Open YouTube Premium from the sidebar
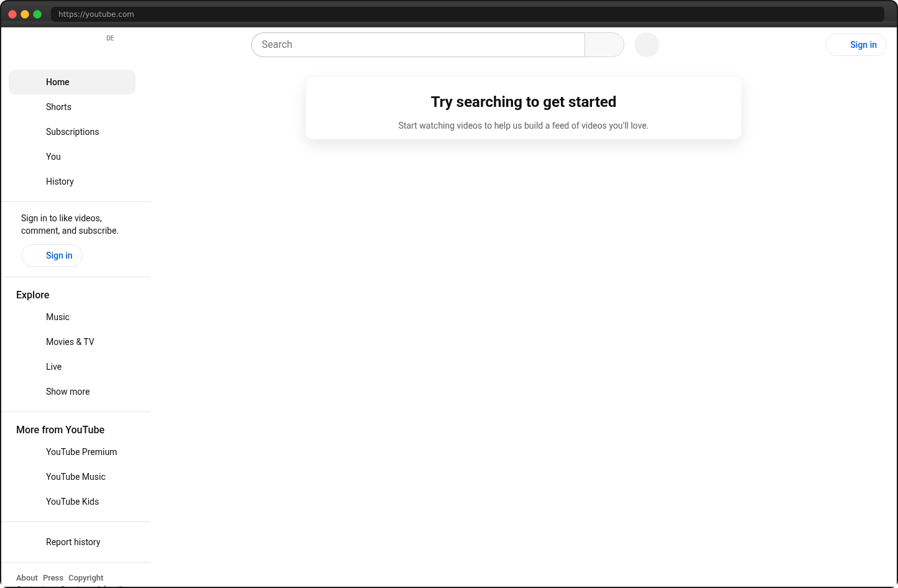This screenshot has width=898, height=588. (81, 451)
